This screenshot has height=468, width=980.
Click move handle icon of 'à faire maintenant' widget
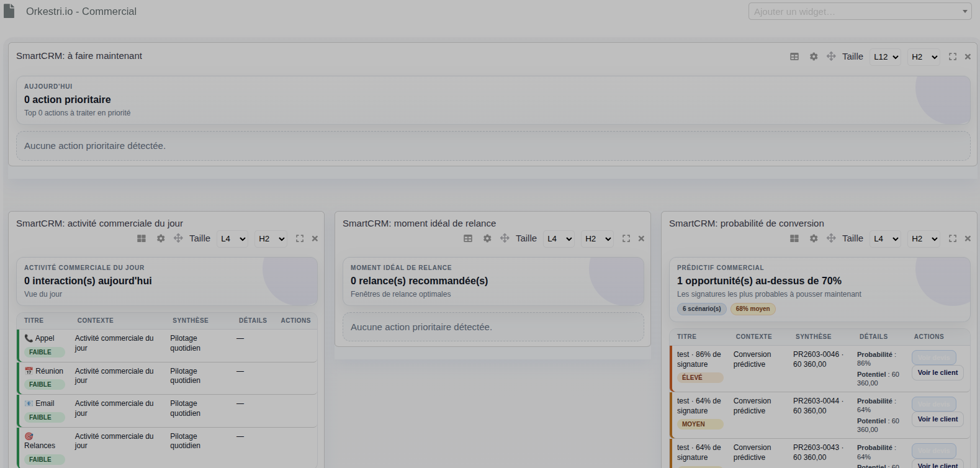point(831,56)
